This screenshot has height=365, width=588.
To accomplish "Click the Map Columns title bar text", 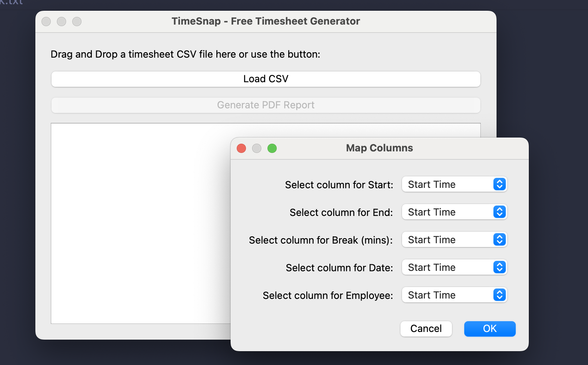I will [379, 148].
